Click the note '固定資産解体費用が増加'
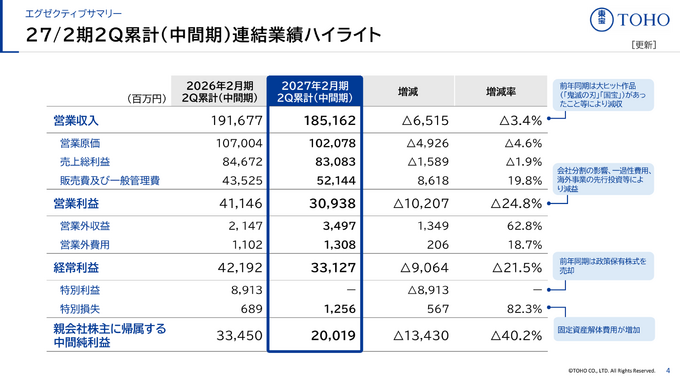 [x=604, y=330]
